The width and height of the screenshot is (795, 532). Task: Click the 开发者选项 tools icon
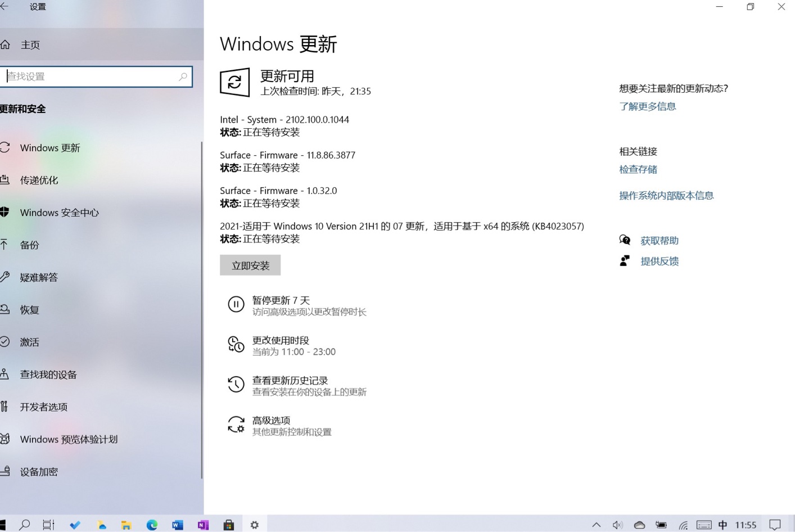pyautogui.click(x=4, y=407)
